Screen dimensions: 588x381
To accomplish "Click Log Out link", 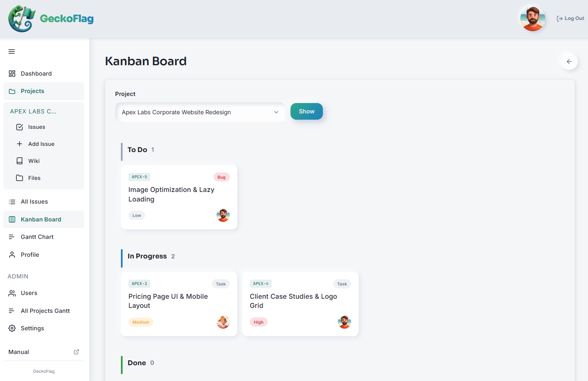I will [570, 19].
